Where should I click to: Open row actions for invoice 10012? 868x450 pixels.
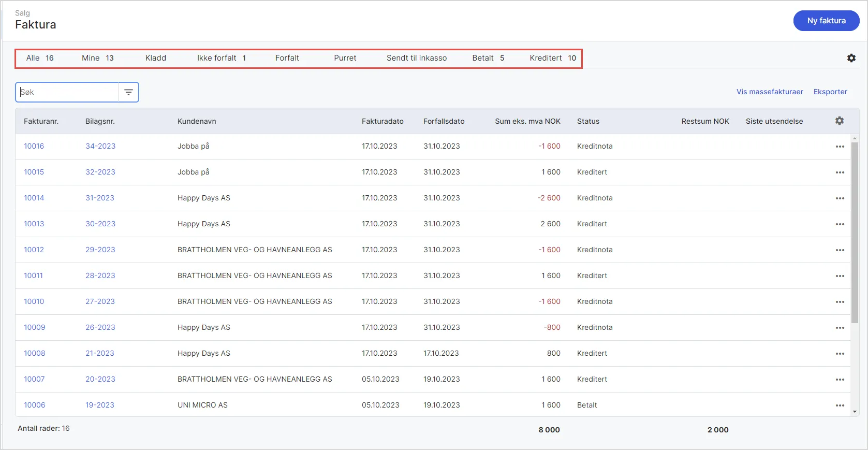click(x=840, y=250)
